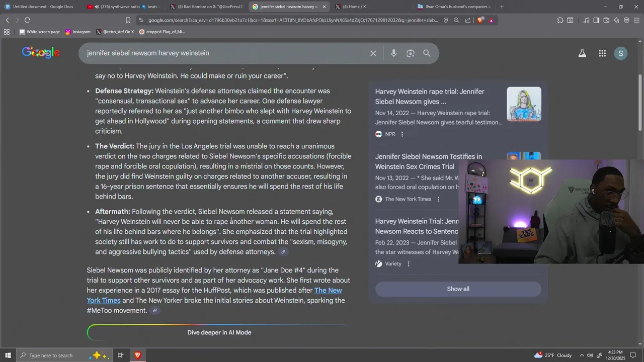Open the Google apps grid
The width and height of the screenshot is (644, 362).
602,53
